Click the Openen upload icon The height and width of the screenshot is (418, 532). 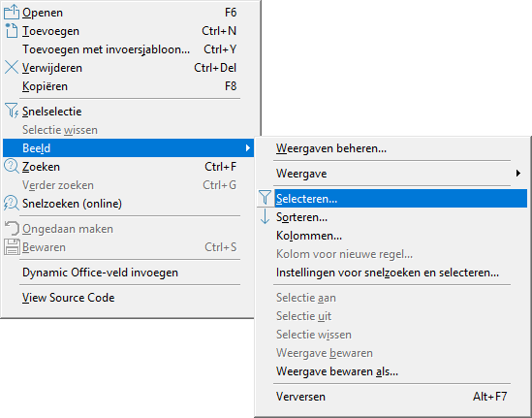coord(12,13)
